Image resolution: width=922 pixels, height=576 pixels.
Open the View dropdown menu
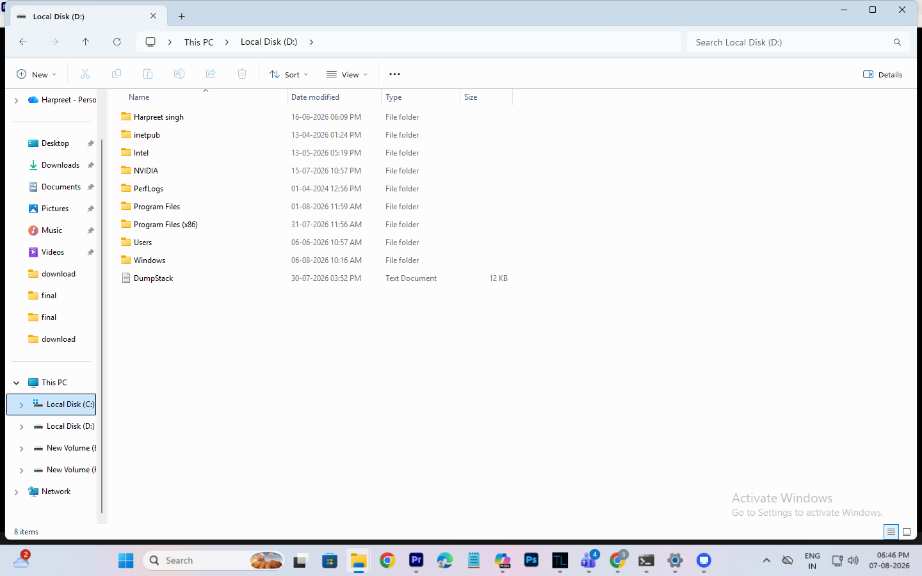[347, 75]
